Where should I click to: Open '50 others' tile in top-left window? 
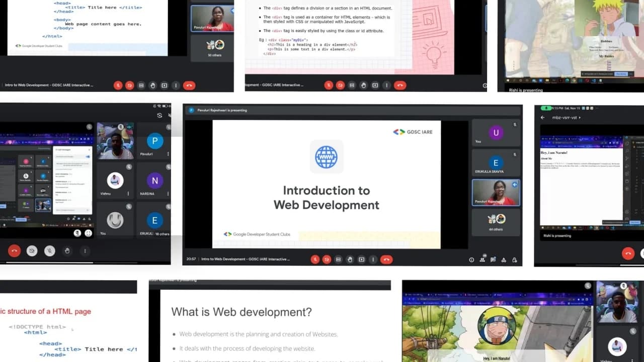(x=213, y=48)
